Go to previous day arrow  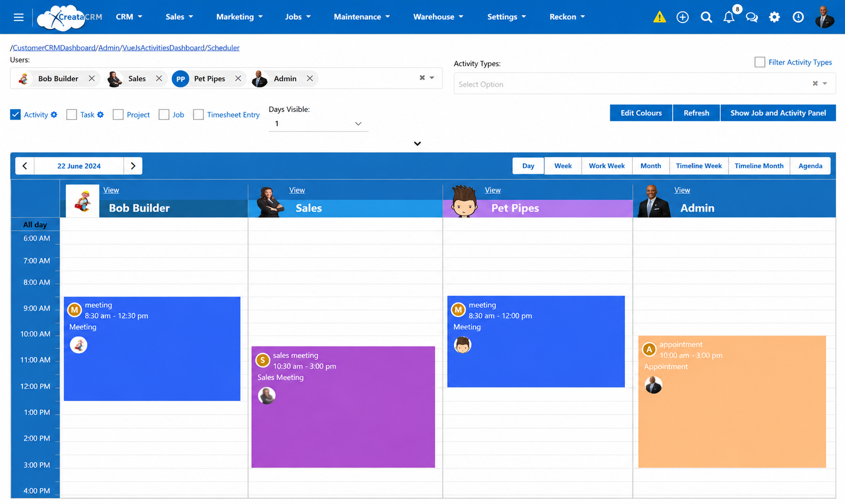[x=25, y=166]
